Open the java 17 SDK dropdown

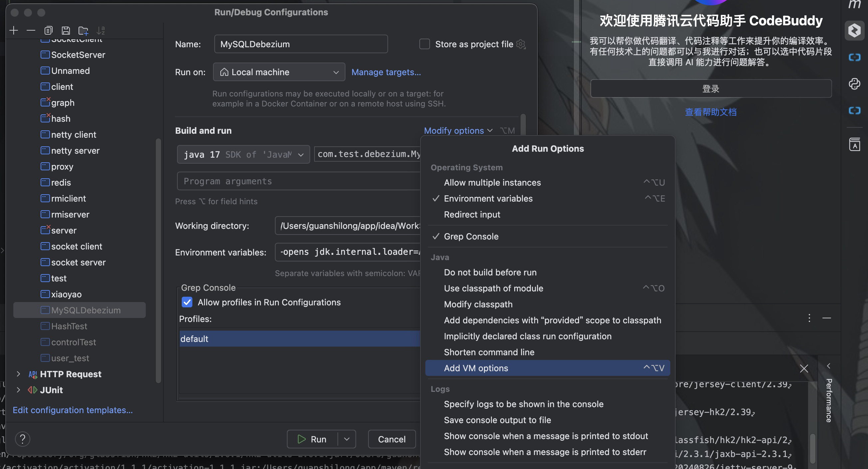click(243, 155)
